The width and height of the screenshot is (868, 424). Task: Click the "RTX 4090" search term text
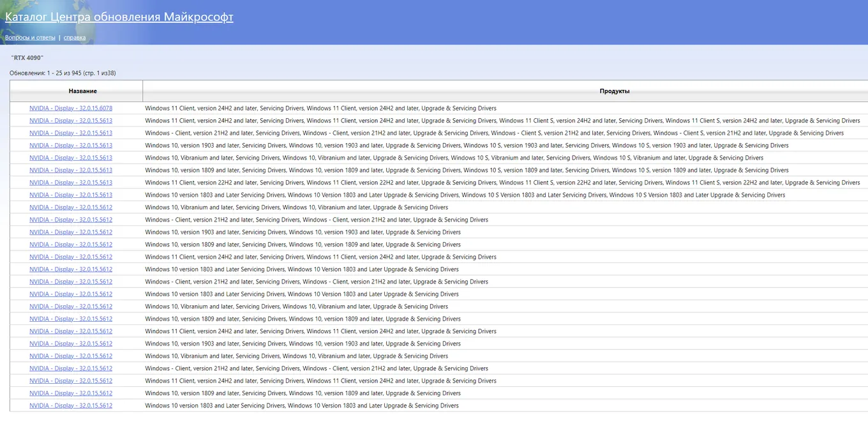tap(27, 58)
